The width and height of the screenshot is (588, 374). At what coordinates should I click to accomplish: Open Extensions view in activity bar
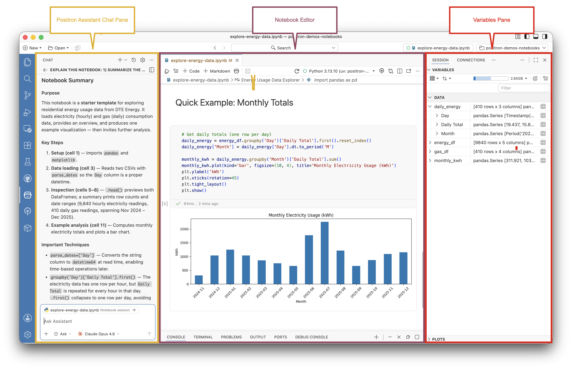pos(27,145)
